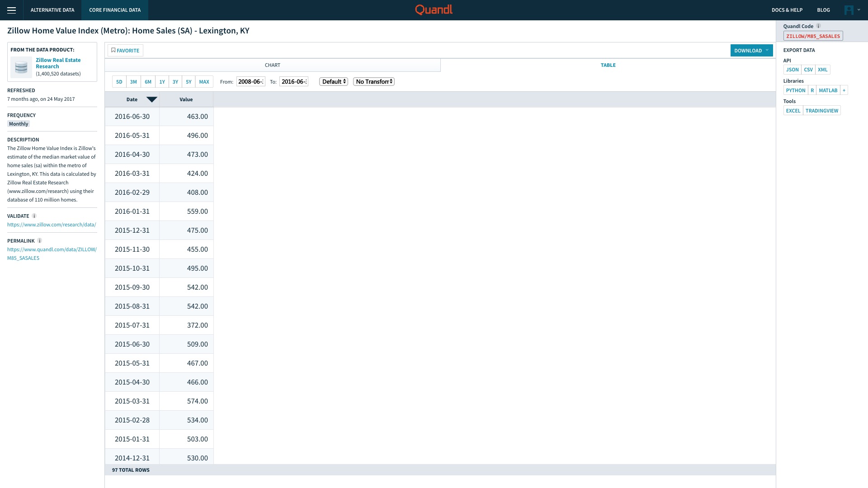Switch to the Chart tab
868x488 pixels.
pos(272,65)
